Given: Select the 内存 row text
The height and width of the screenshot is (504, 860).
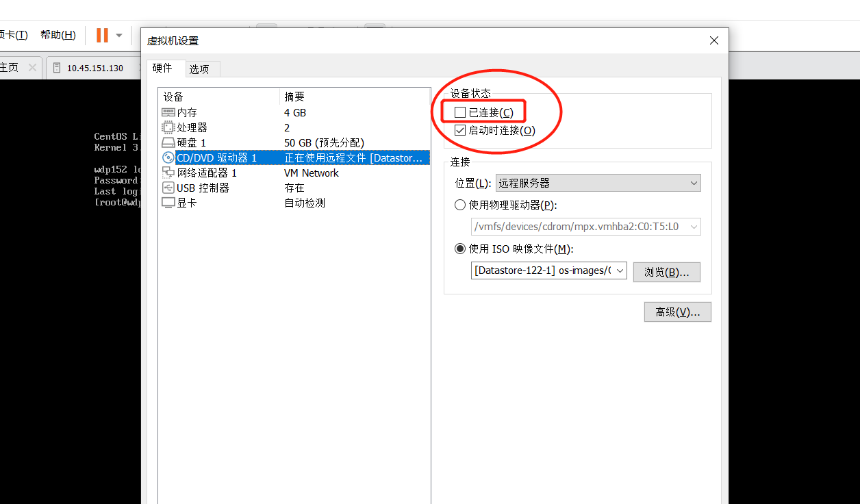Looking at the screenshot, I should coord(187,112).
